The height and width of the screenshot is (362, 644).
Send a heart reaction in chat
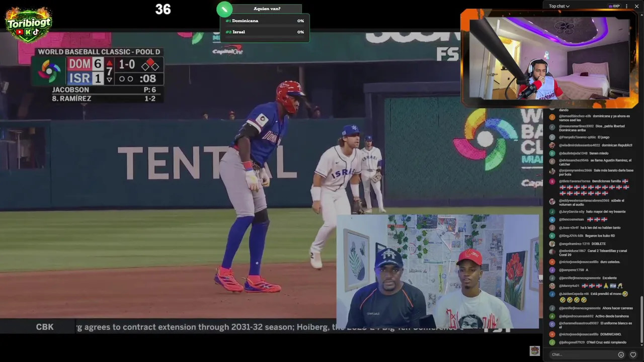click(x=633, y=354)
